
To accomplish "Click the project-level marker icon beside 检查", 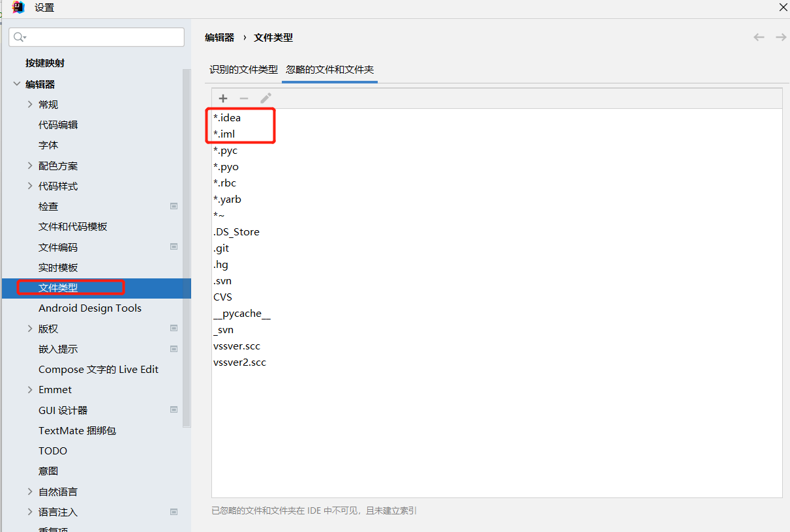I will point(174,206).
